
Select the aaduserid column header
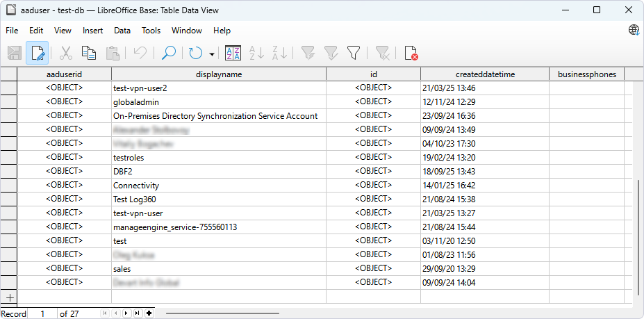65,74
